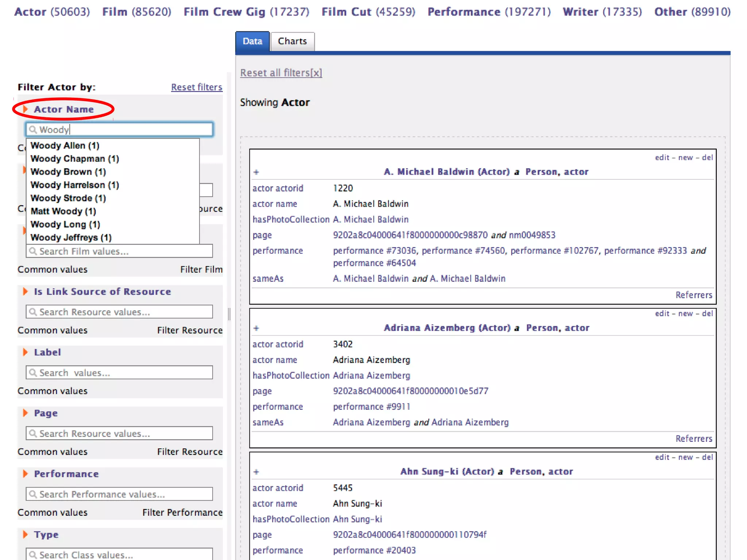The width and height of the screenshot is (747, 560).
Task: Collapse the Type facet arrow
Action: click(x=25, y=534)
